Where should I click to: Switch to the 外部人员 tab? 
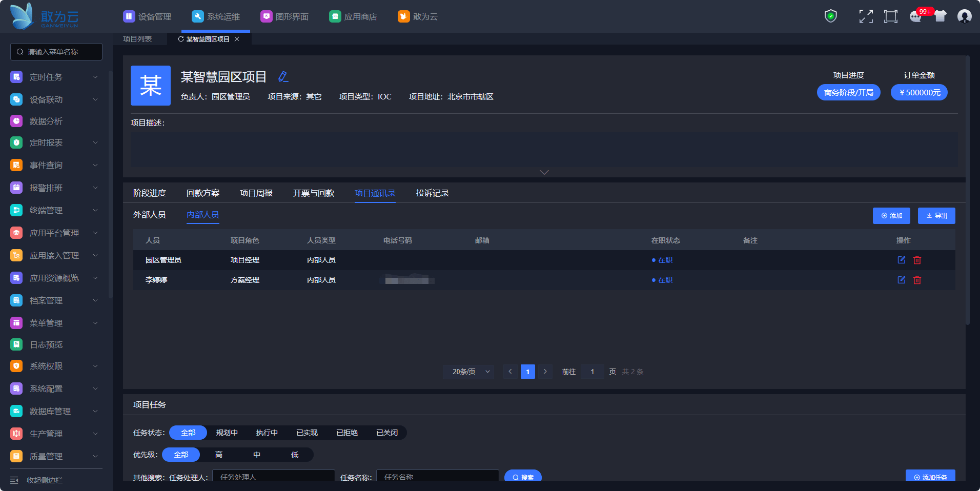tap(150, 215)
